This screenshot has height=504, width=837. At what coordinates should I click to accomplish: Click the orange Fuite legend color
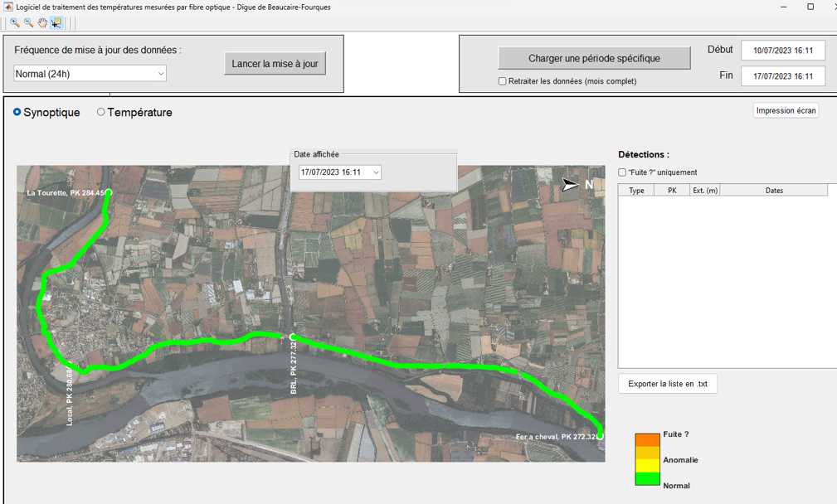(647, 440)
